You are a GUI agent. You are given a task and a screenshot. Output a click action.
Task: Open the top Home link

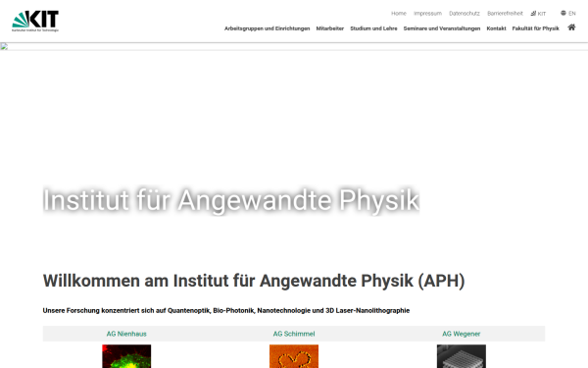(399, 14)
